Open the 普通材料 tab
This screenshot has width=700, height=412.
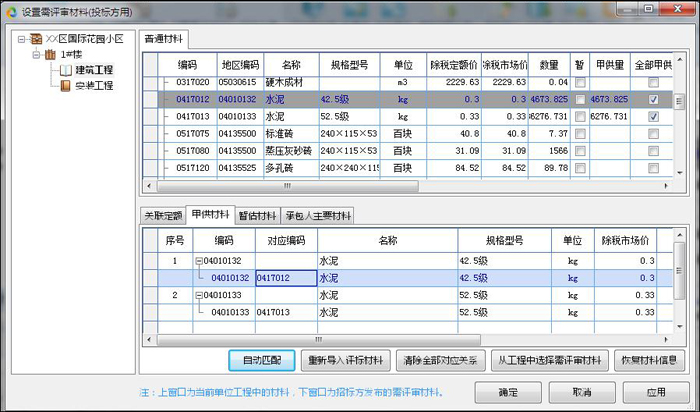click(x=164, y=39)
